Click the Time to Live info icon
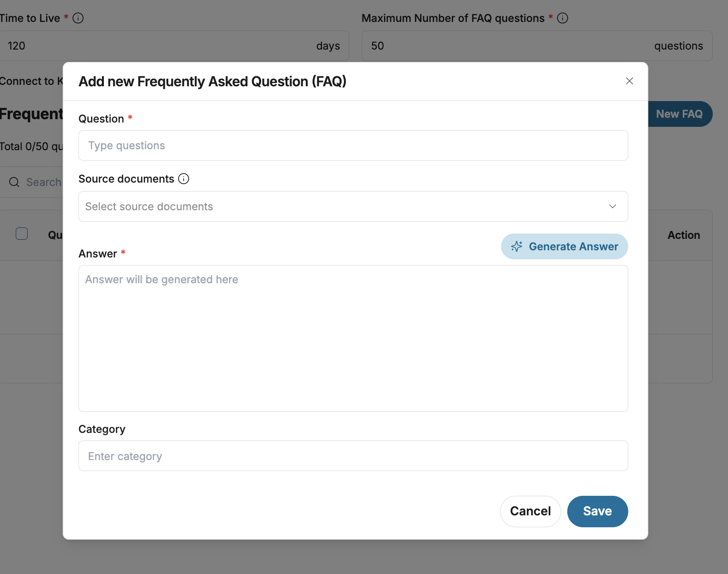Screen dimensions: 728x574 tap(78, 18)
